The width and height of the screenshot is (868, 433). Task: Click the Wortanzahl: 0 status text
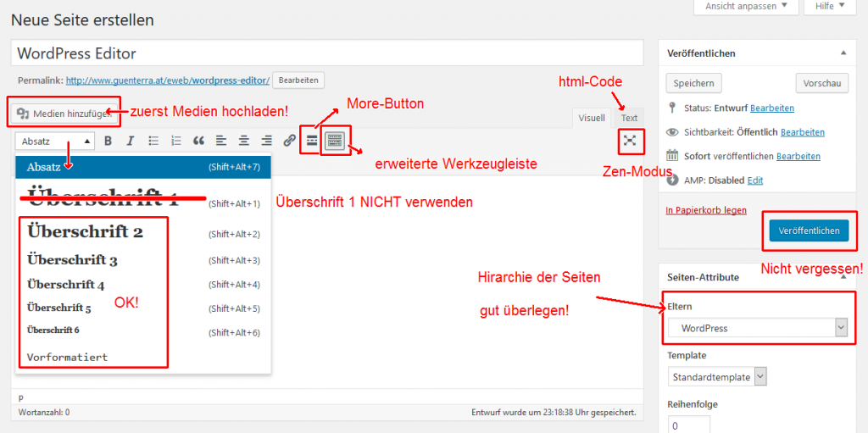[x=44, y=413]
